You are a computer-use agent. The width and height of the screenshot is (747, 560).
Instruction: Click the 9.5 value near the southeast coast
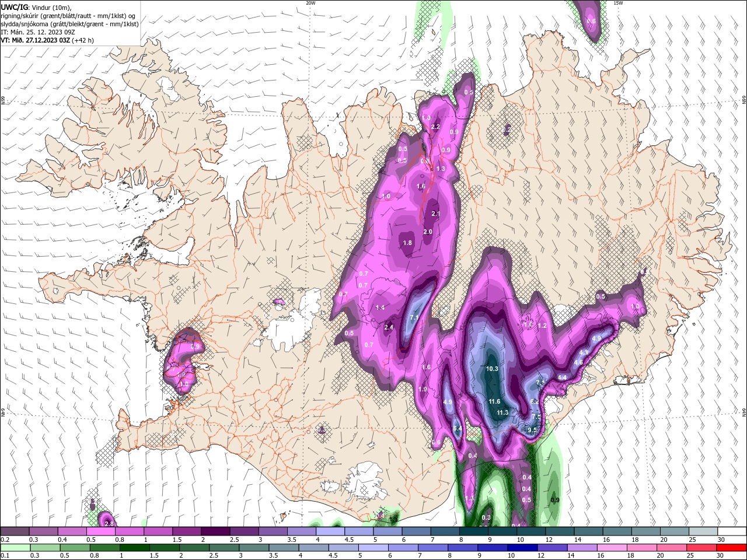point(532,430)
